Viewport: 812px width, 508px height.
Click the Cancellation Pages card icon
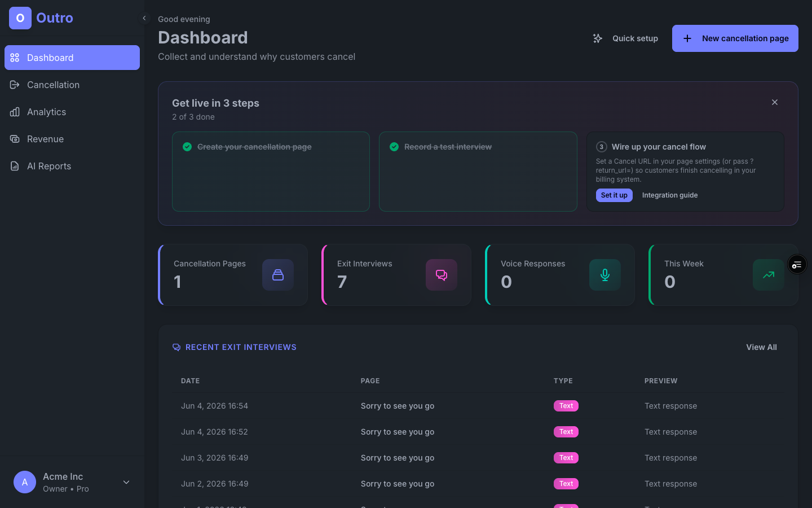pyautogui.click(x=278, y=275)
